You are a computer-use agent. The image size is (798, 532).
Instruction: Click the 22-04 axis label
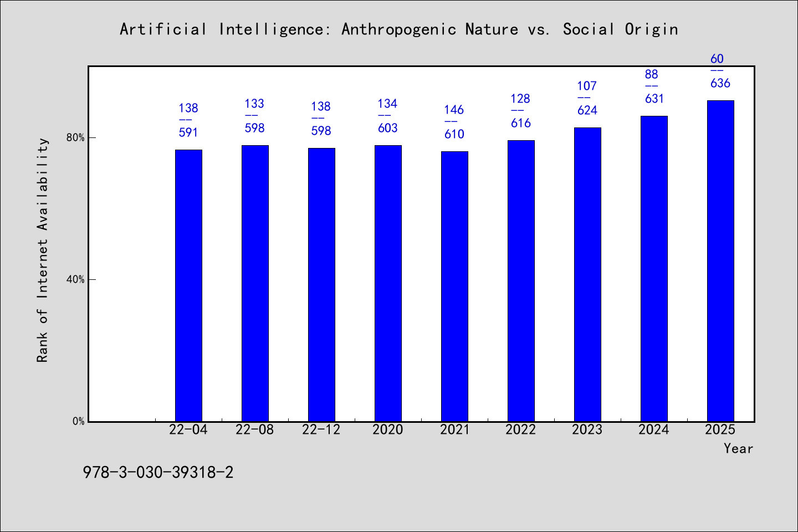click(x=188, y=429)
